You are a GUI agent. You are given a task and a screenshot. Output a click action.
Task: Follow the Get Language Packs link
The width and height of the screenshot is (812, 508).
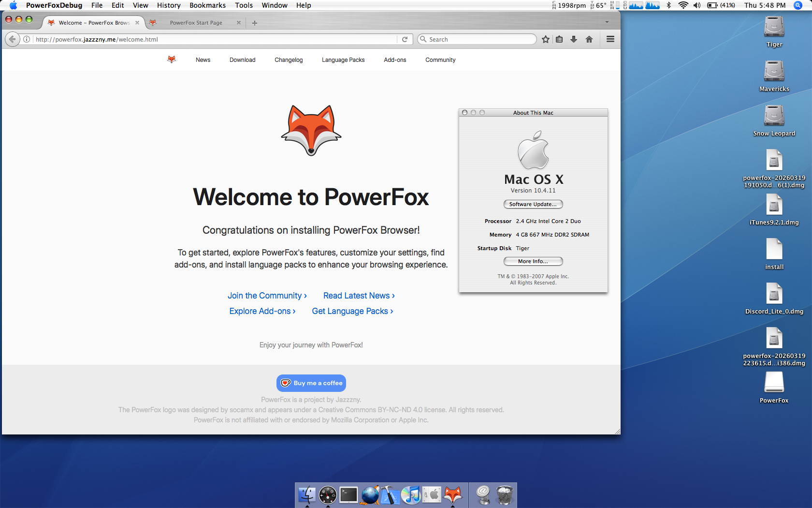(x=352, y=311)
